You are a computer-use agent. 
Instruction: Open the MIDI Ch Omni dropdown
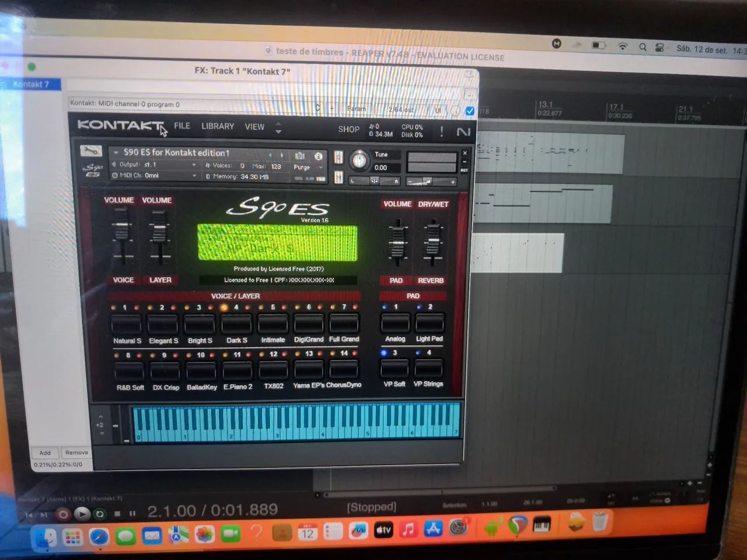(154, 175)
